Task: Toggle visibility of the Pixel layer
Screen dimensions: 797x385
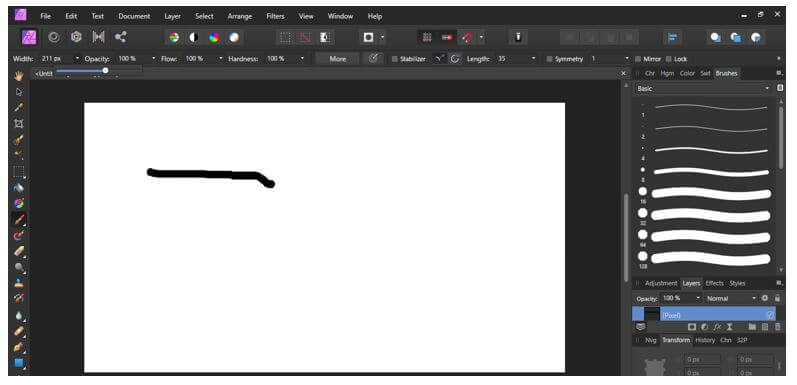Action: tap(770, 315)
